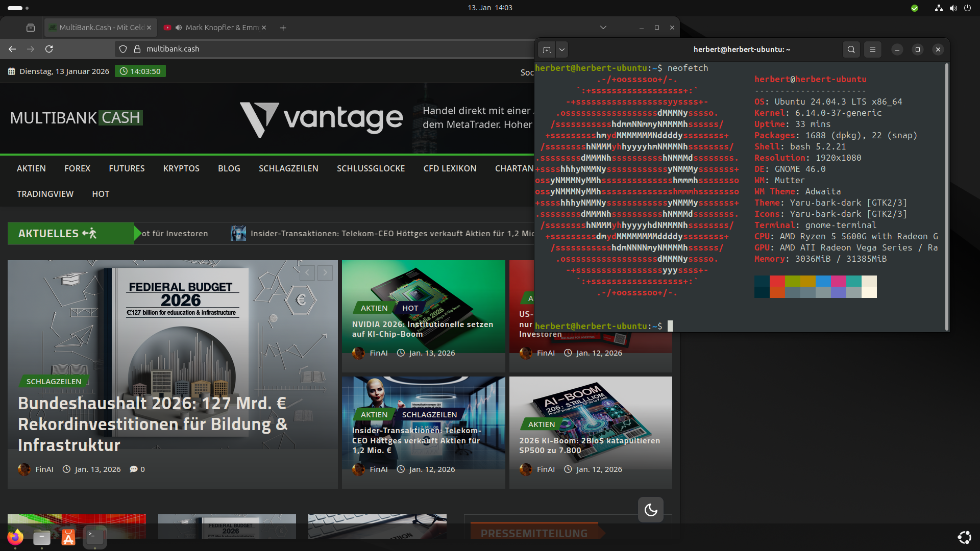Reload the multibank.cash page
980x551 pixels.
pos(49,49)
